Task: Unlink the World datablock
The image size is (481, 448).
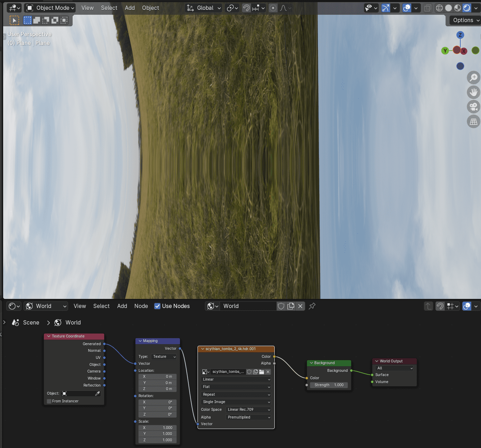Action: tap(300, 306)
